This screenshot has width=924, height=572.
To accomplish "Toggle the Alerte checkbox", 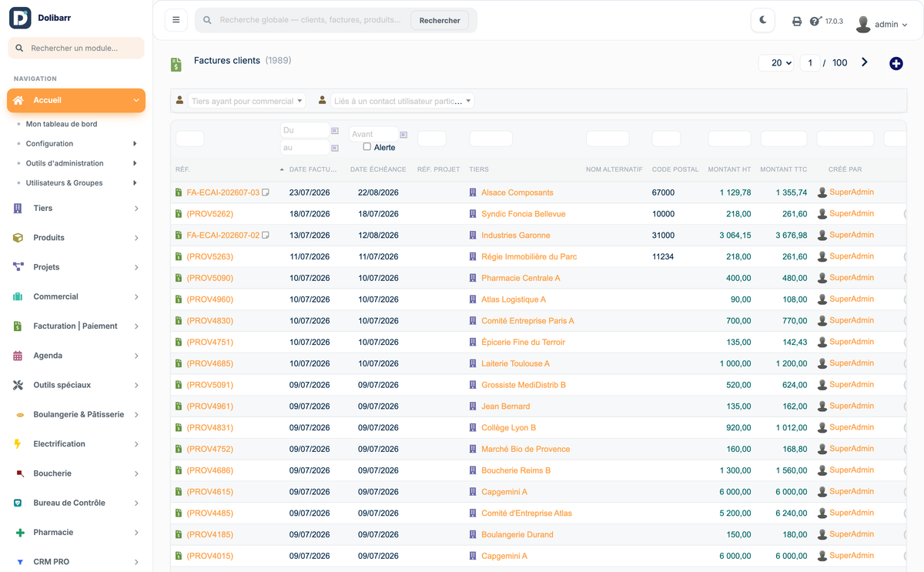I will (x=367, y=146).
